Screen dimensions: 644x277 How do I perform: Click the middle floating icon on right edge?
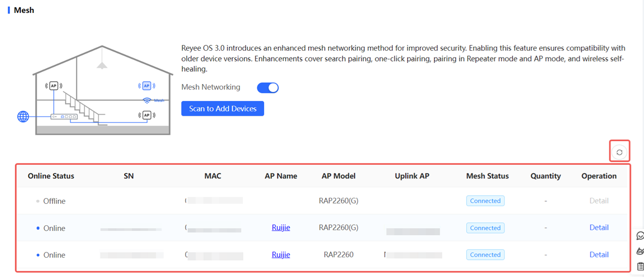click(640, 251)
